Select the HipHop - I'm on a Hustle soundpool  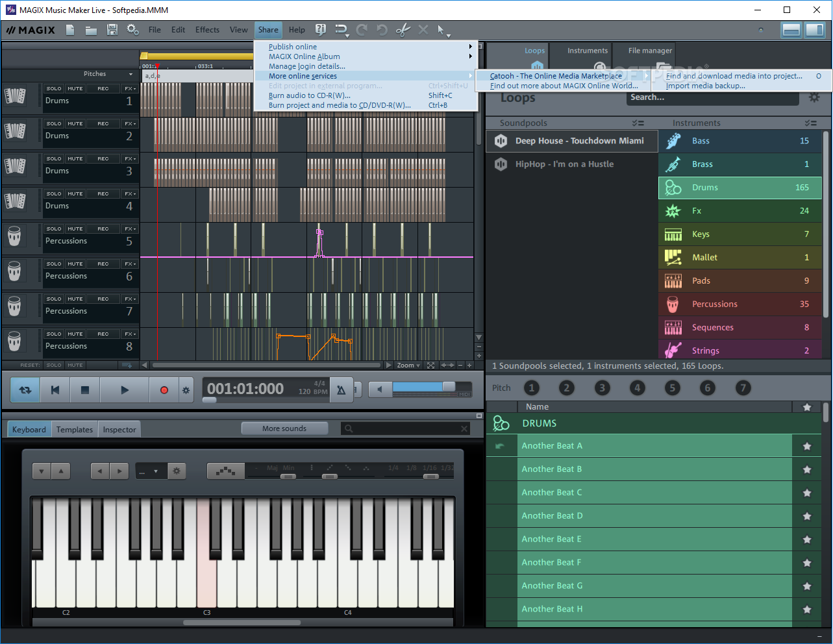[572, 164]
